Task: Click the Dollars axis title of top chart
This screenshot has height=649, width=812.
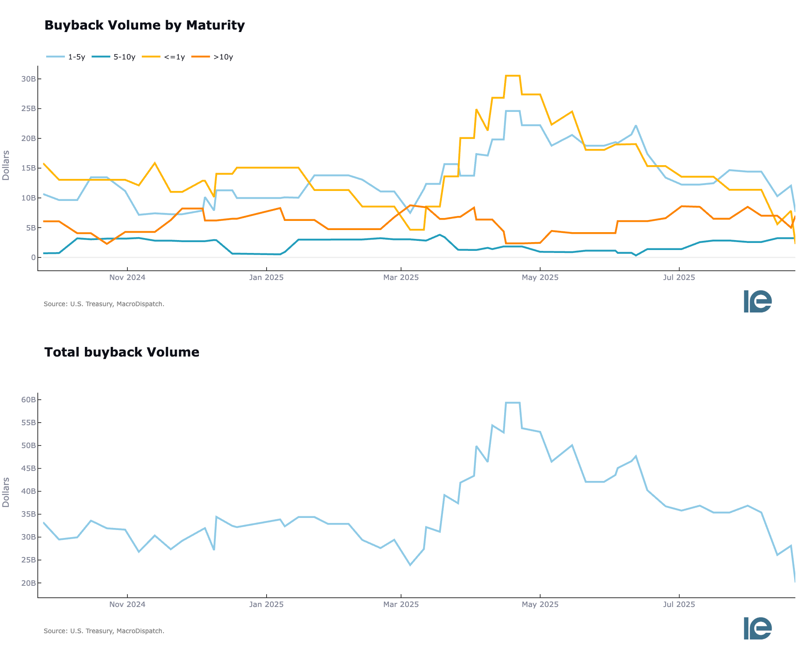Action: pyautogui.click(x=6, y=165)
